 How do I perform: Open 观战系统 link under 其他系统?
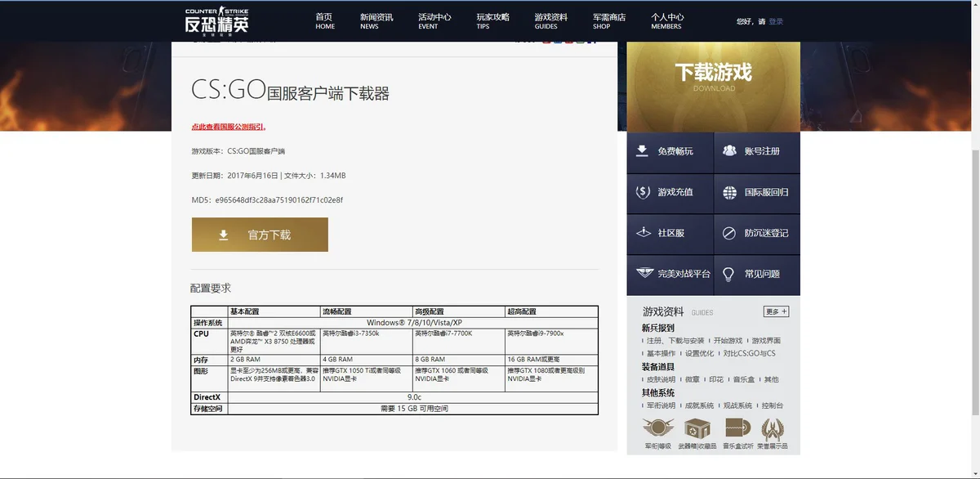(x=737, y=405)
